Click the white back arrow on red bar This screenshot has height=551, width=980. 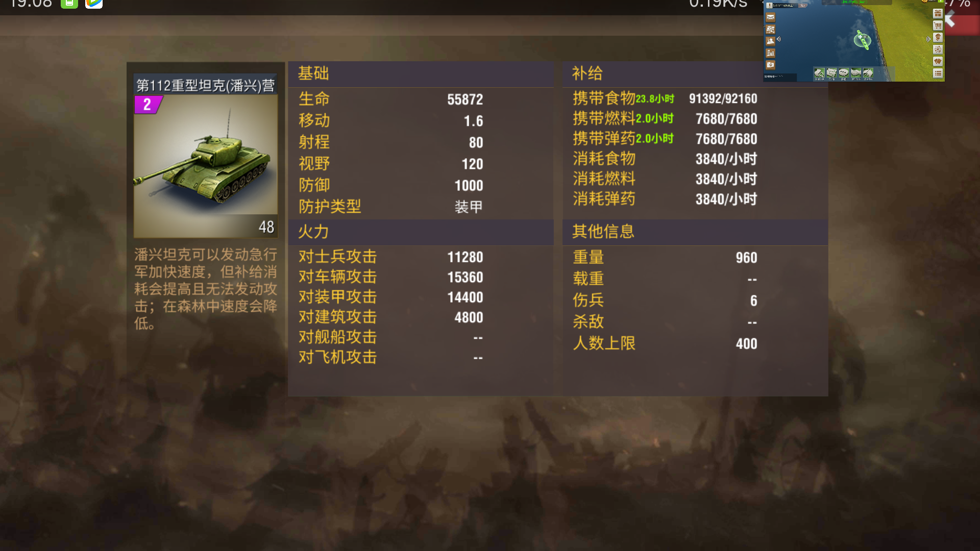(x=950, y=20)
